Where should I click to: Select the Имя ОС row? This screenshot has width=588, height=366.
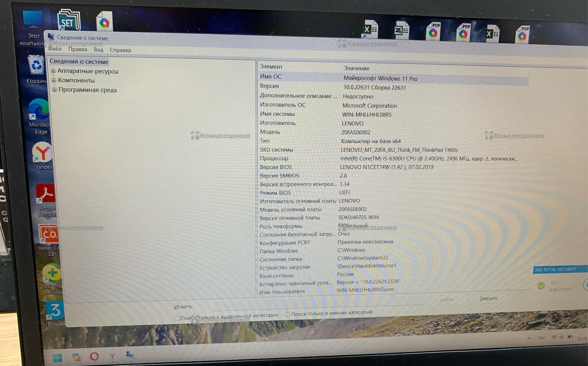[x=393, y=78]
